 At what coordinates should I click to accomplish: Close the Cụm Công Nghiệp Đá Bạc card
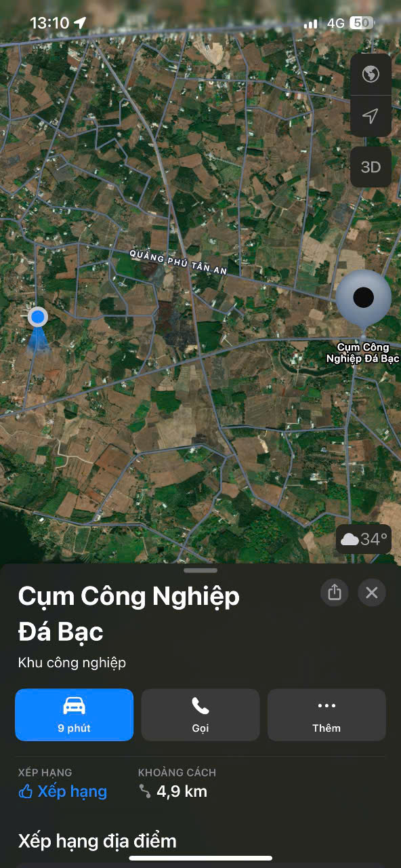372,593
